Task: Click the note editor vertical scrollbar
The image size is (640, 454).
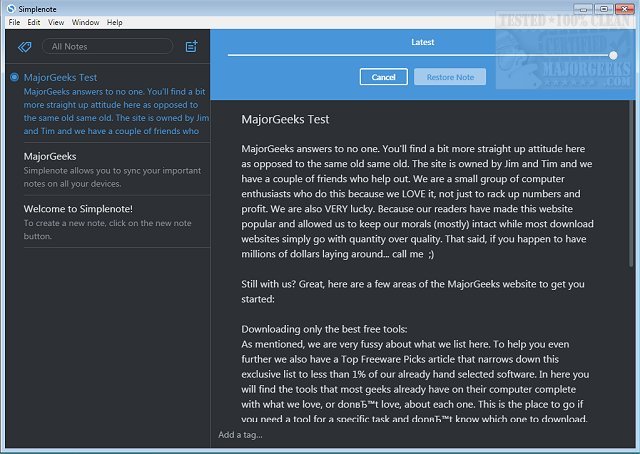Action: pyautogui.click(x=631, y=184)
